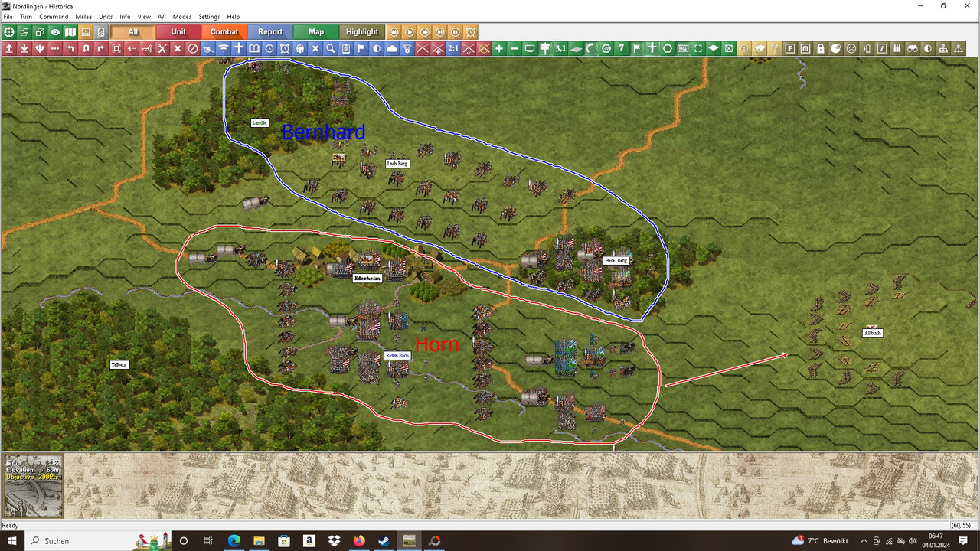The height and width of the screenshot is (551, 980).
Task: Click the Ederheim map label
Action: pyautogui.click(x=367, y=279)
